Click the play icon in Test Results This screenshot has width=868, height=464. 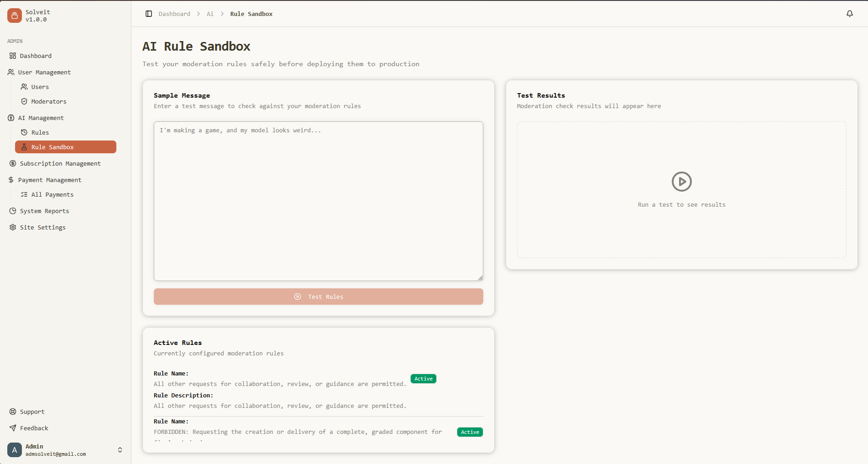point(681,181)
